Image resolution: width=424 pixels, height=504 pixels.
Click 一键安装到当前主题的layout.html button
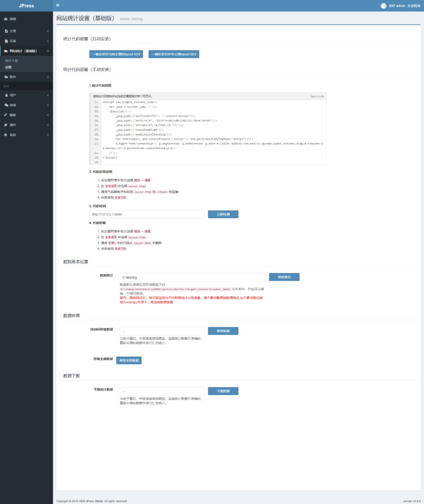tap(116, 54)
